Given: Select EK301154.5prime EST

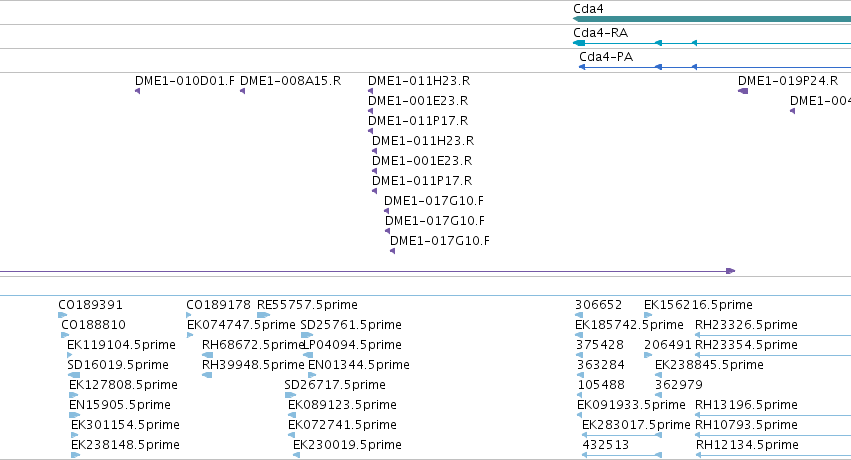Looking at the screenshot, I should (x=125, y=425).
